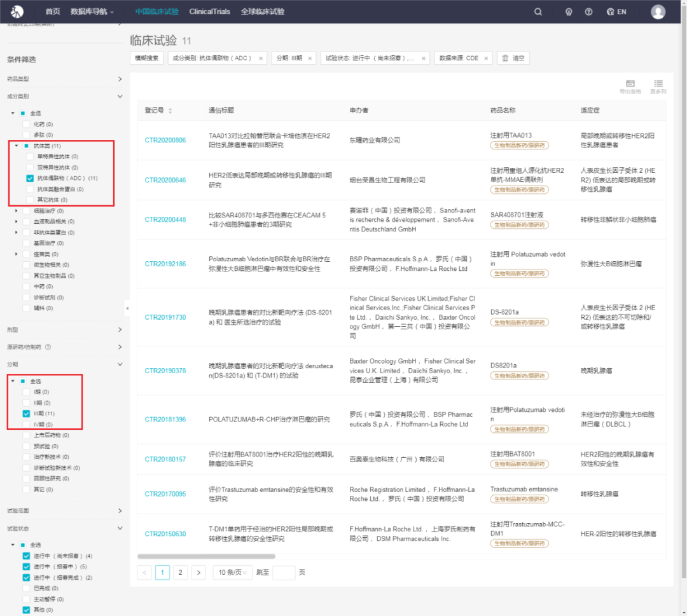The height and width of the screenshot is (616, 687).
Task: Click the 生物制品新药/原研药 tag for 注射用TAA013
Action: [519, 146]
